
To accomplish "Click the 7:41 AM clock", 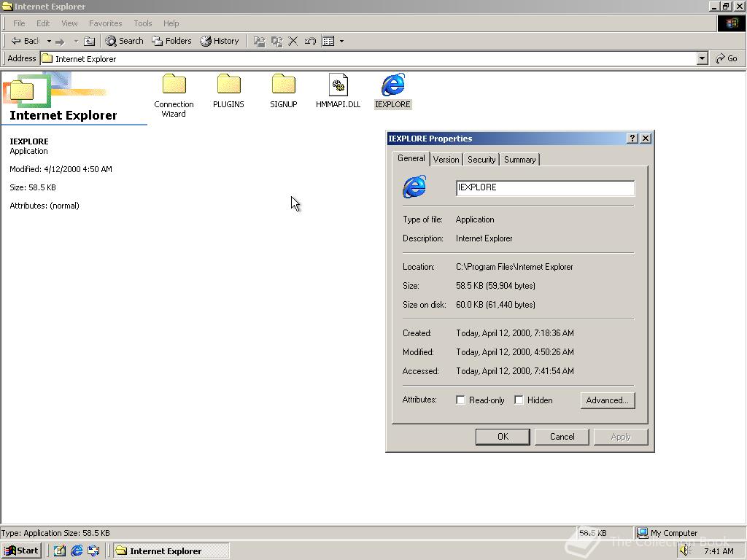I will tap(719, 551).
